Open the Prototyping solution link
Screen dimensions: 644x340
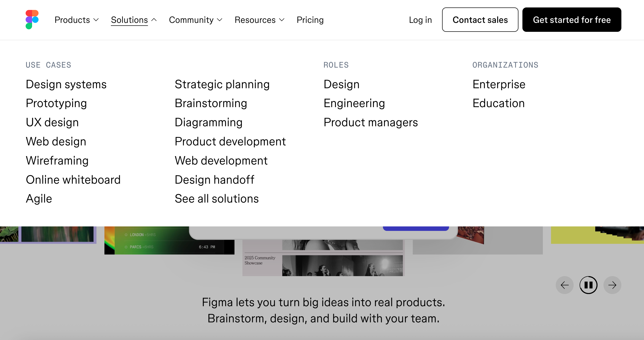point(56,103)
